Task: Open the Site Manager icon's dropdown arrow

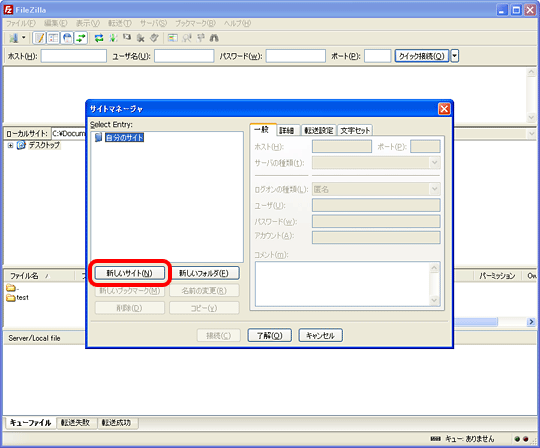Action: [x=24, y=38]
